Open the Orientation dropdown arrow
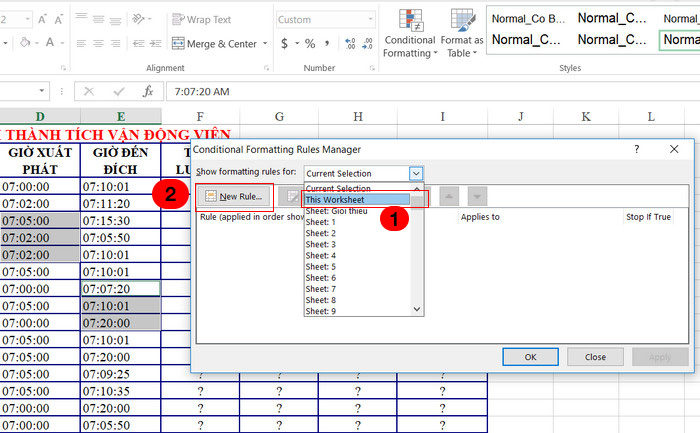 [x=150, y=19]
